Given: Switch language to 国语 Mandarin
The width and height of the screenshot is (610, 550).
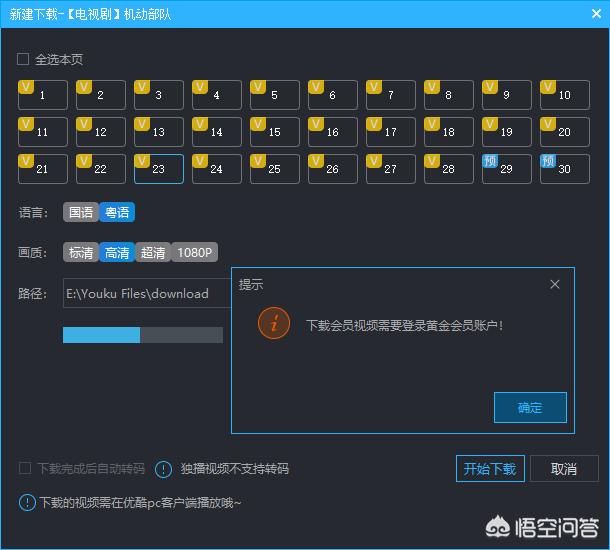Looking at the screenshot, I should 81,212.
